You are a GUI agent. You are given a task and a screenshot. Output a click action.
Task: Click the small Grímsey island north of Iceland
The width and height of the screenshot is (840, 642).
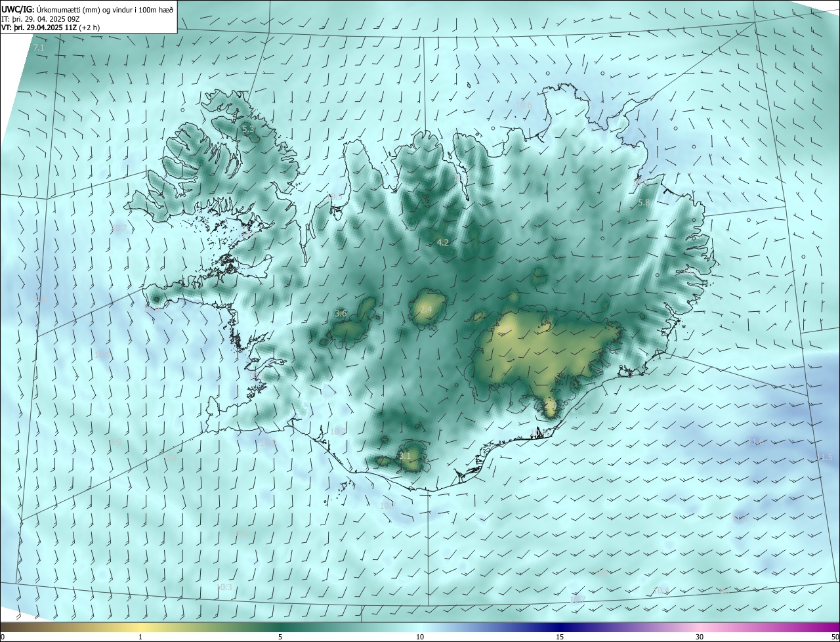[469, 85]
